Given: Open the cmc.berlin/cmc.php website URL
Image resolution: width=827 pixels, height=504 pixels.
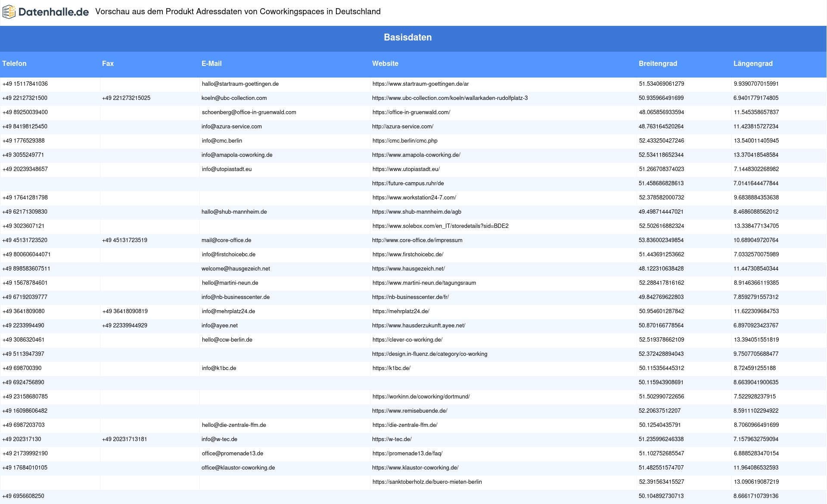Looking at the screenshot, I should (405, 141).
